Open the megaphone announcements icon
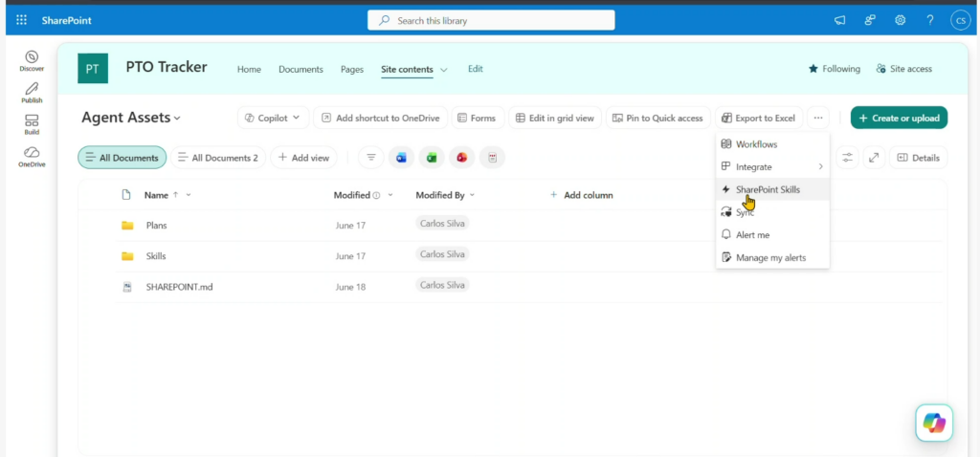Image resolution: width=980 pixels, height=457 pixels. (x=839, y=21)
